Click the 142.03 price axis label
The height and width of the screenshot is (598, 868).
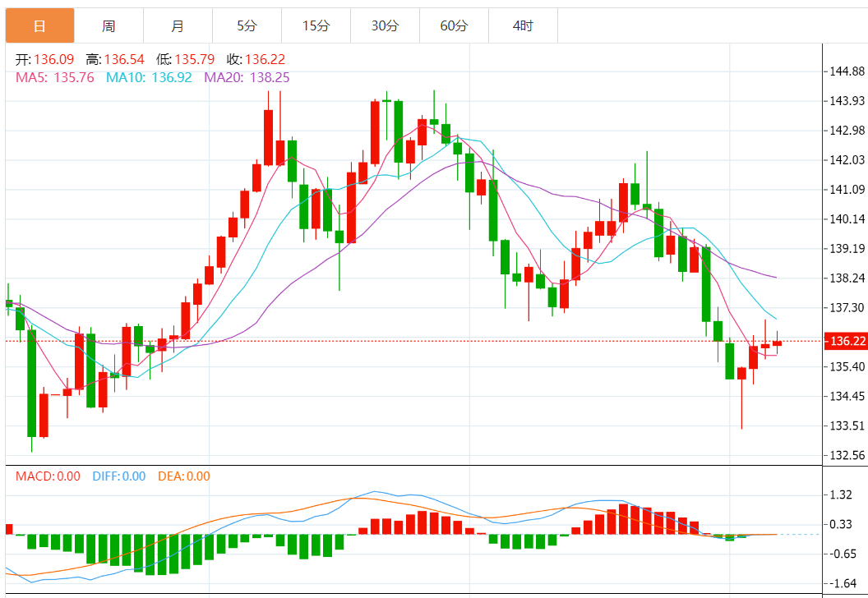[847, 160]
